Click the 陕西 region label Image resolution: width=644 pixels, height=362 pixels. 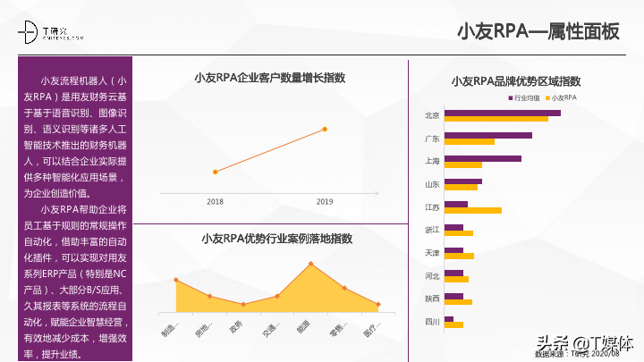pos(432,299)
